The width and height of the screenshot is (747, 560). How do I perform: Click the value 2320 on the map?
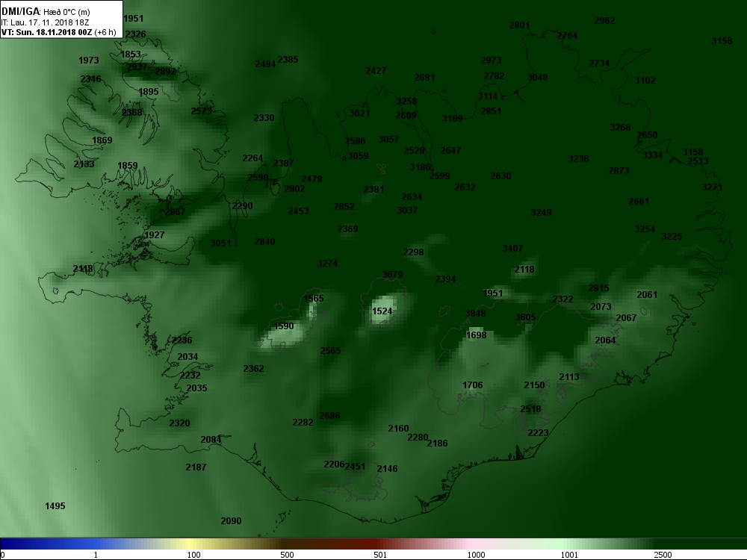(x=179, y=423)
